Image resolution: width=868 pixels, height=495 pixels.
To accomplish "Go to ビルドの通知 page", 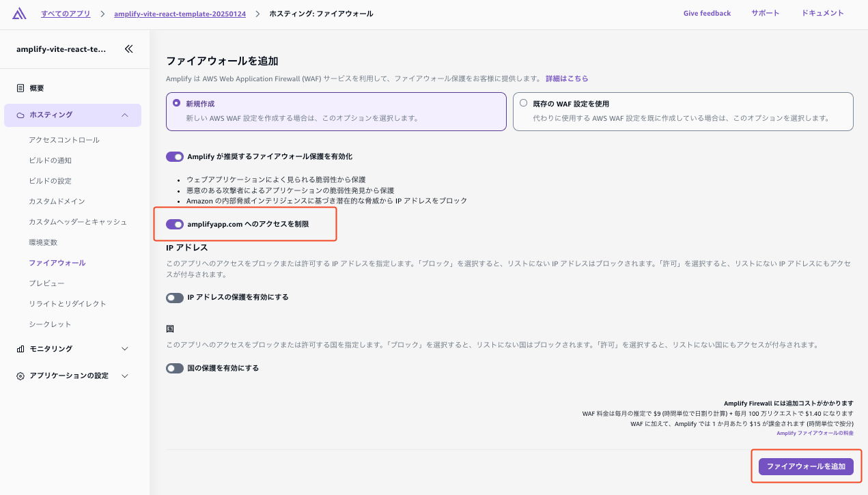I will pos(50,160).
